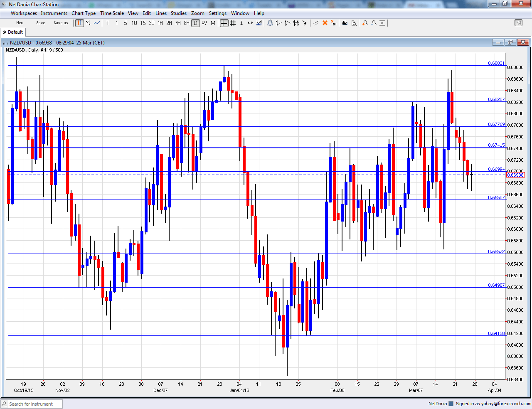The image size is (532, 409).
Task: Open the Instruments menu
Action: 54,13
